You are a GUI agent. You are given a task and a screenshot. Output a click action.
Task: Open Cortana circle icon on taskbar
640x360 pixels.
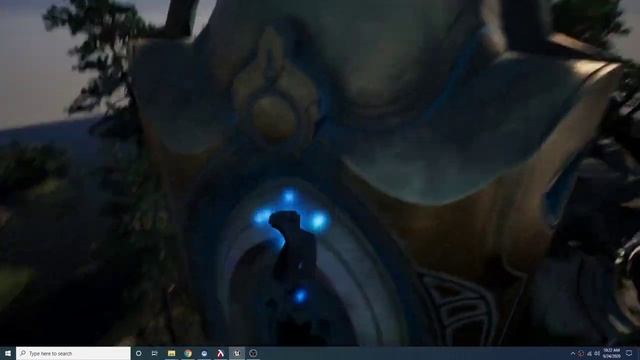(138, 353)
